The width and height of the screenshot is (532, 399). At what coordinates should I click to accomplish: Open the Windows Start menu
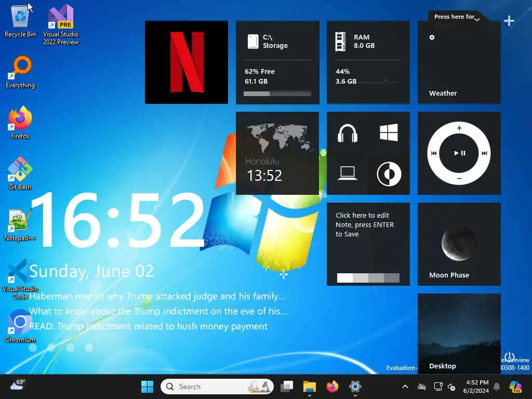[147, 387]
